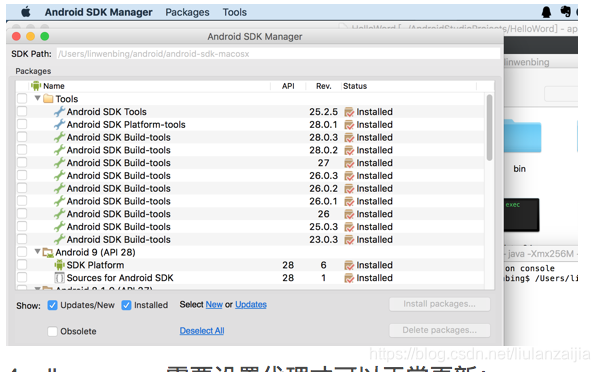Click Installed status icon for Build-tools 26
Viewport: 600px width, 372px height.
349,214
